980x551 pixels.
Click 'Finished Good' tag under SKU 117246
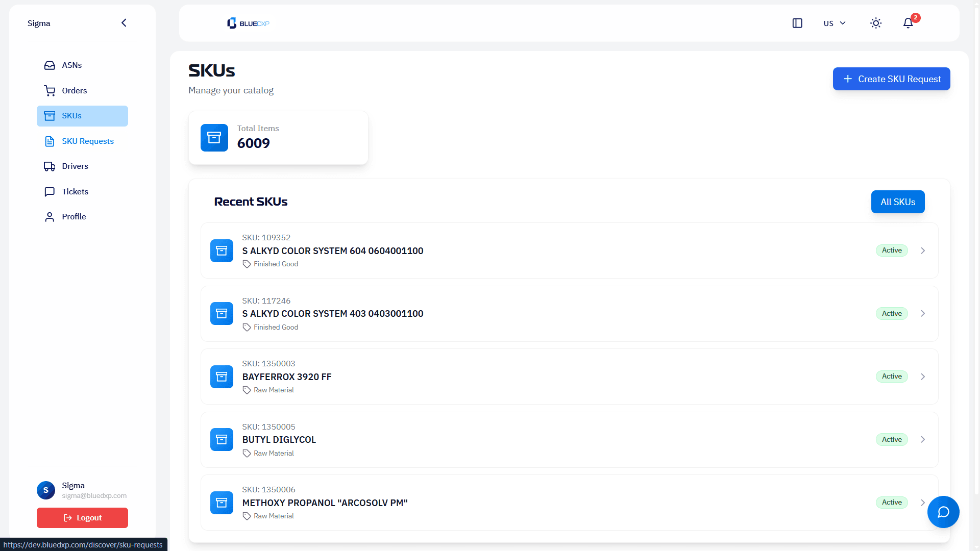click(276, 328)
